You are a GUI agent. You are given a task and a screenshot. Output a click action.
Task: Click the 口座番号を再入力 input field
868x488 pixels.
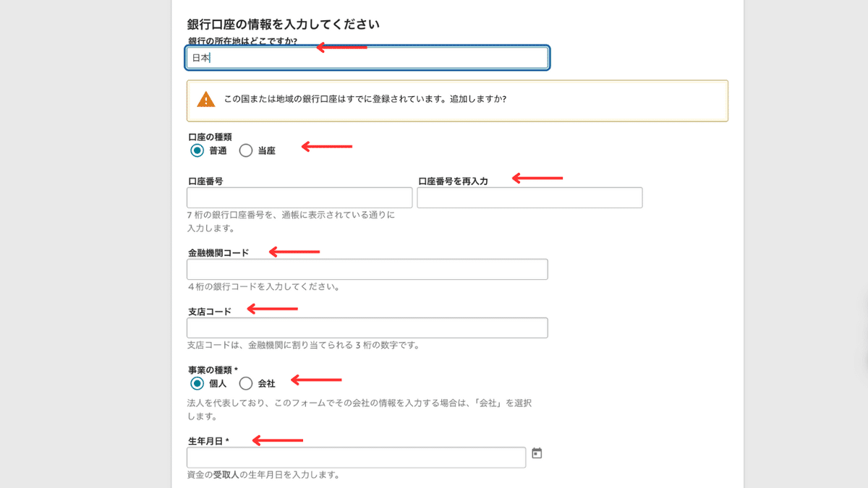pyautogui.click(x=529, y=197)
